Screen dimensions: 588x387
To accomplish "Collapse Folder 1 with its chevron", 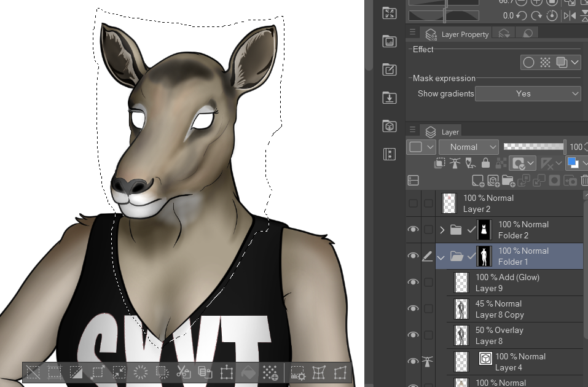I will pyautogui.click(x=441, y=257).
